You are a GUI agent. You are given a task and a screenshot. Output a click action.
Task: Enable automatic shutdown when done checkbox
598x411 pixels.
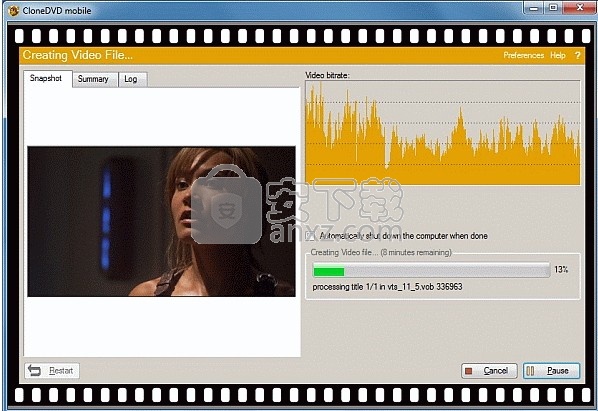(311, 236)
